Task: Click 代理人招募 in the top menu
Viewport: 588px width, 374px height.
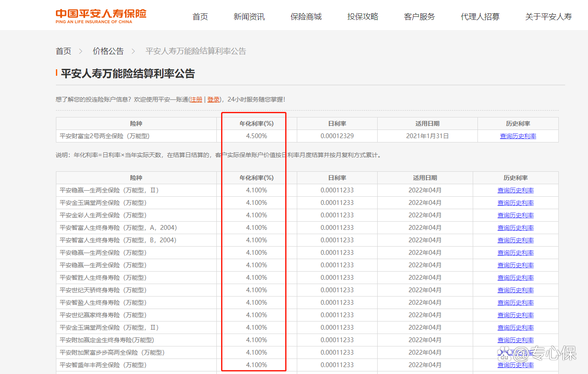Action: (x=480, y=17)
